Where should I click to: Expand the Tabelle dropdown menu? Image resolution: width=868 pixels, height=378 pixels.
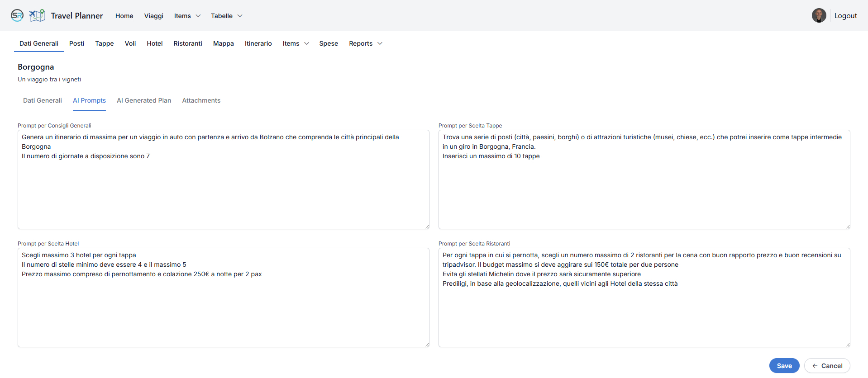coord(226,16)
